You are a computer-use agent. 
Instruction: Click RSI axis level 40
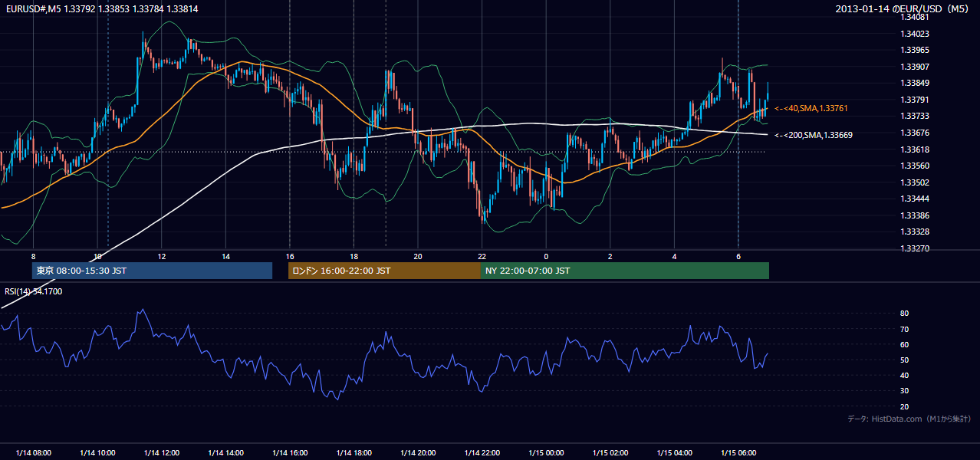pyautogui.click(x=904, y=375)
